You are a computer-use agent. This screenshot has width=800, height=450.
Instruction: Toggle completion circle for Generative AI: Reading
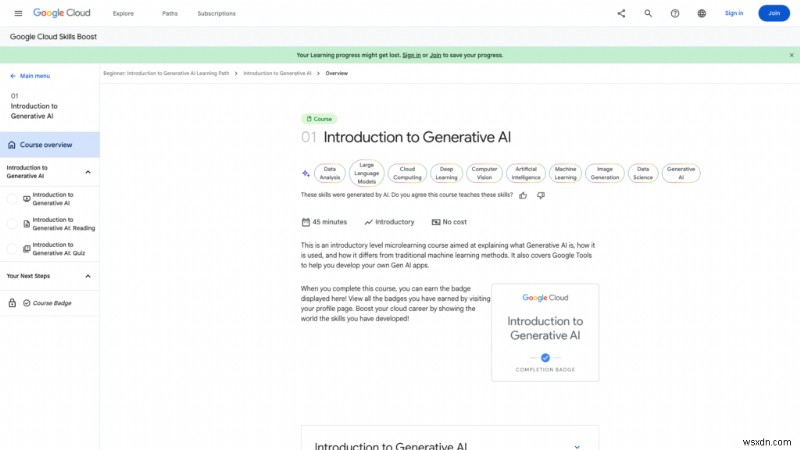pos(12,224)
